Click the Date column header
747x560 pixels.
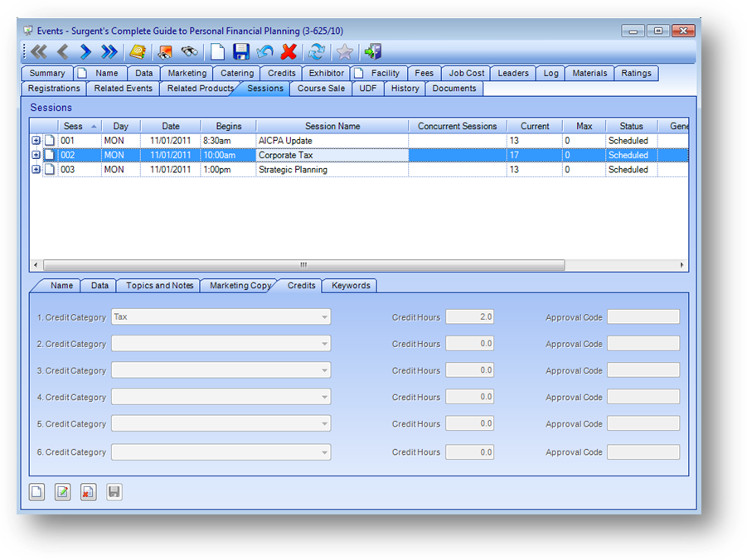pos(171,126)
